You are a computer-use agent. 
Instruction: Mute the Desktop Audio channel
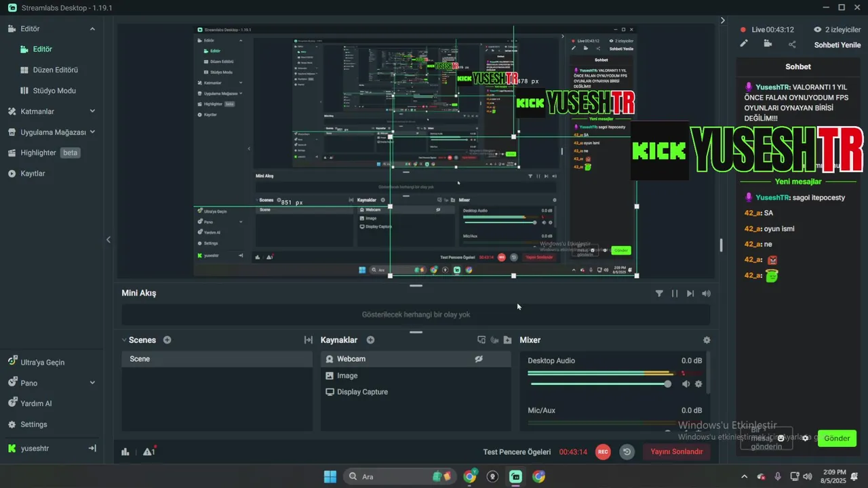[x=686, y=384]
